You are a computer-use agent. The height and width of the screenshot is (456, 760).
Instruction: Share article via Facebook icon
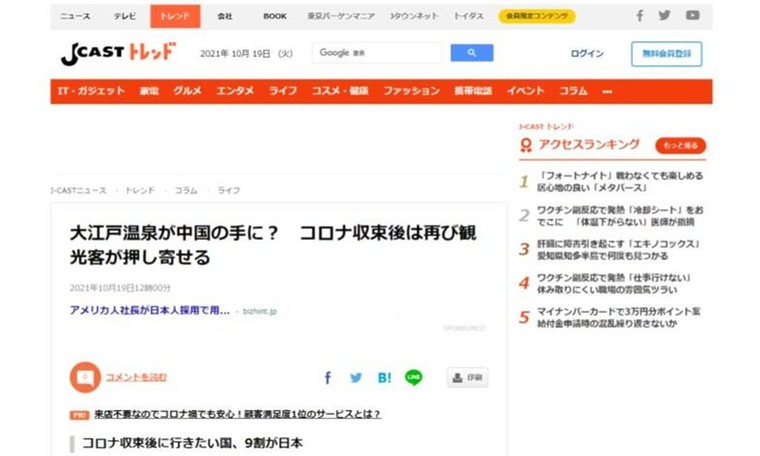coord(328,378)
